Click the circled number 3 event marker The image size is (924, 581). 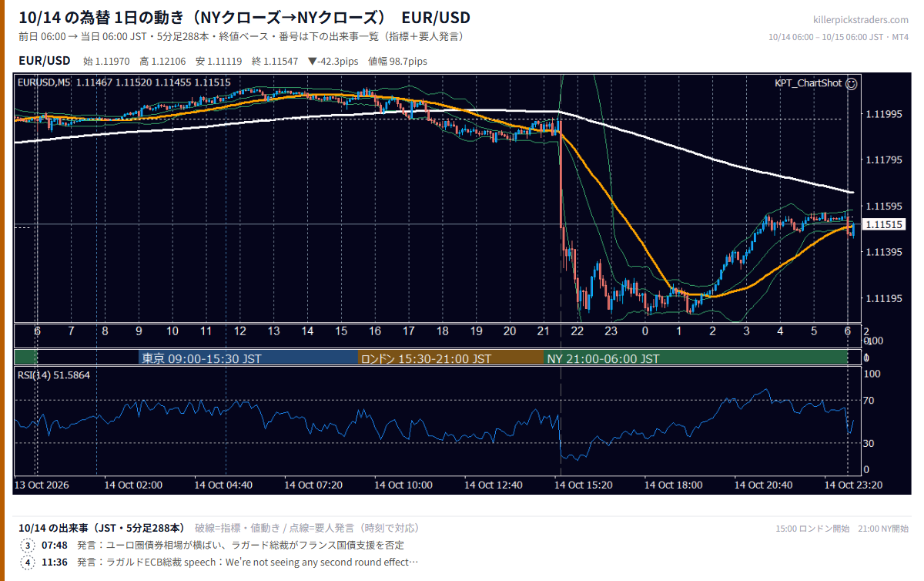(28, 546)
